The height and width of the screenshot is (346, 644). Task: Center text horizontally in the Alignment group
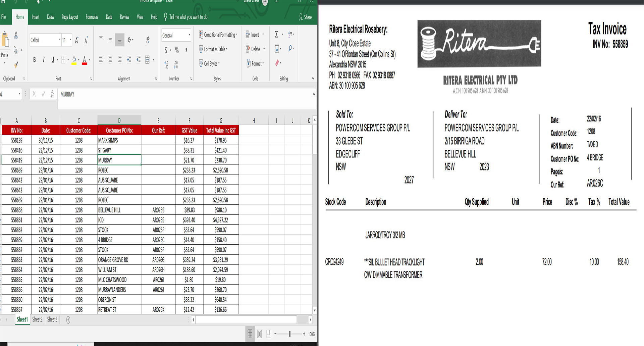(x=110, y=60)
